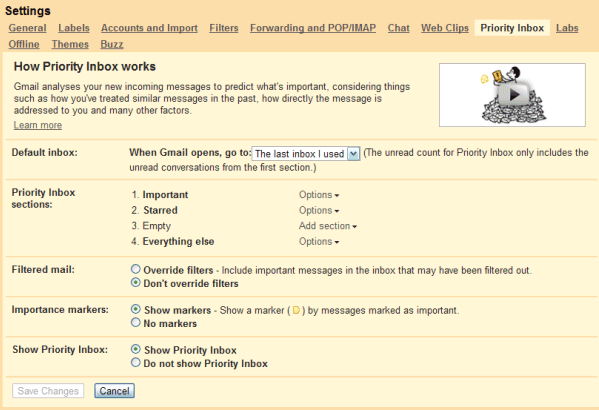Click the importance marker icon in Show markers

point(296,310)
